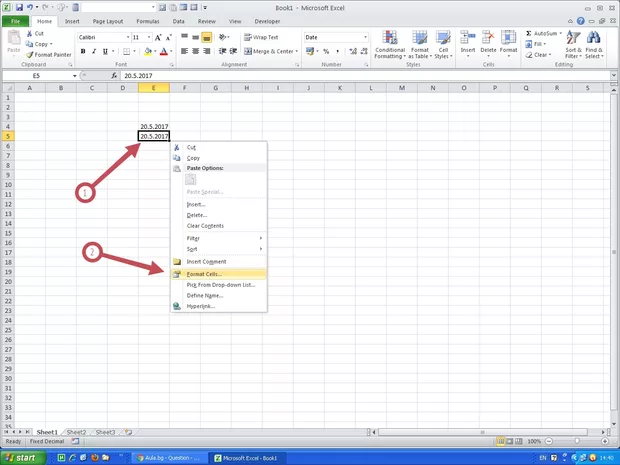620x465 pixels.
Task: Open the font size dropdown
Action: pos(149,38)
